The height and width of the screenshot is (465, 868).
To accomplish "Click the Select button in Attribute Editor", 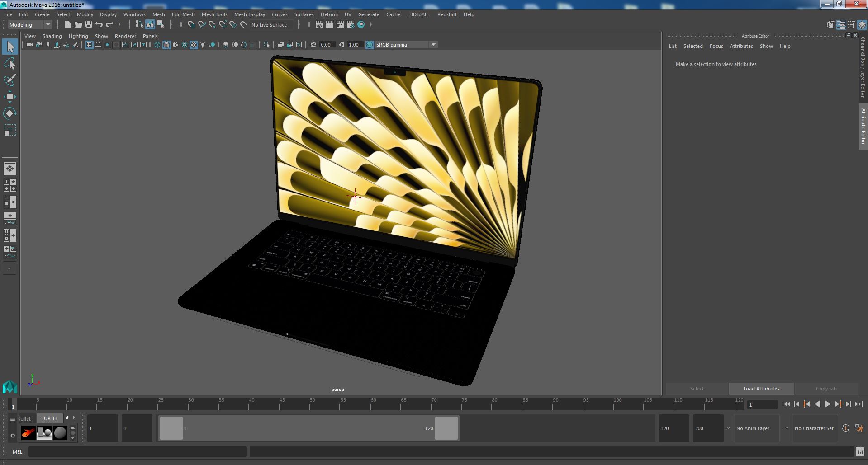I will [697, 389].
